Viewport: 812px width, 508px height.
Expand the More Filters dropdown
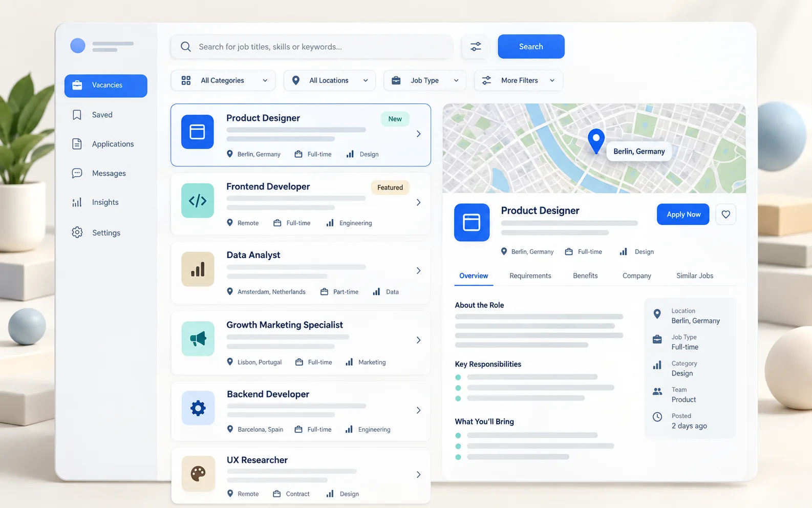click(x=519, y=80)
